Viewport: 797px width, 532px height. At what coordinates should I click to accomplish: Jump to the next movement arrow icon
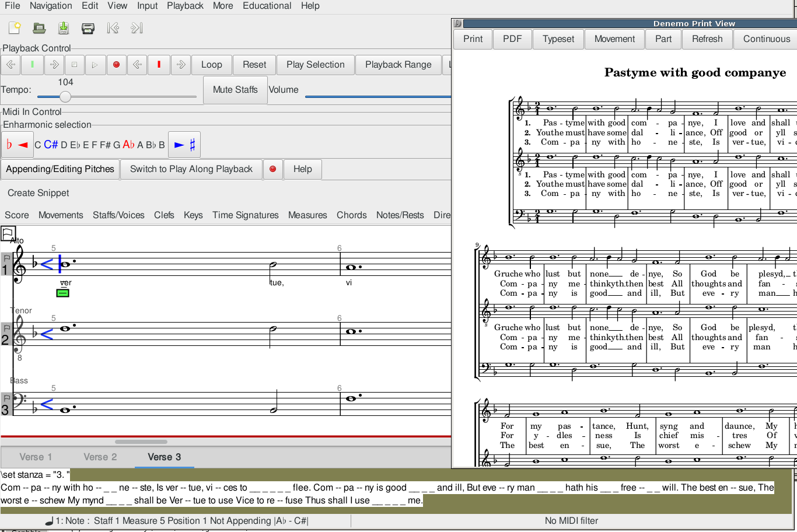click(137, 28)
